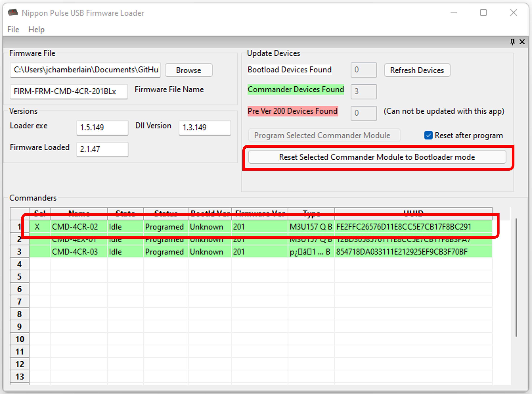Click the Dll Version label
The height and width of the screenshot is (394, 532).
pos(153,126)
